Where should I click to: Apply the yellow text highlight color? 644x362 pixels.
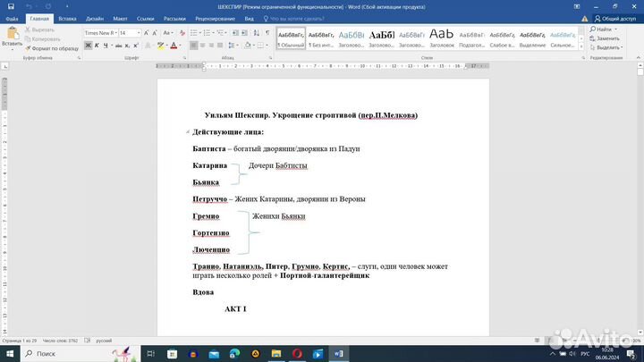pyautogui.click(x=161, y=46)
